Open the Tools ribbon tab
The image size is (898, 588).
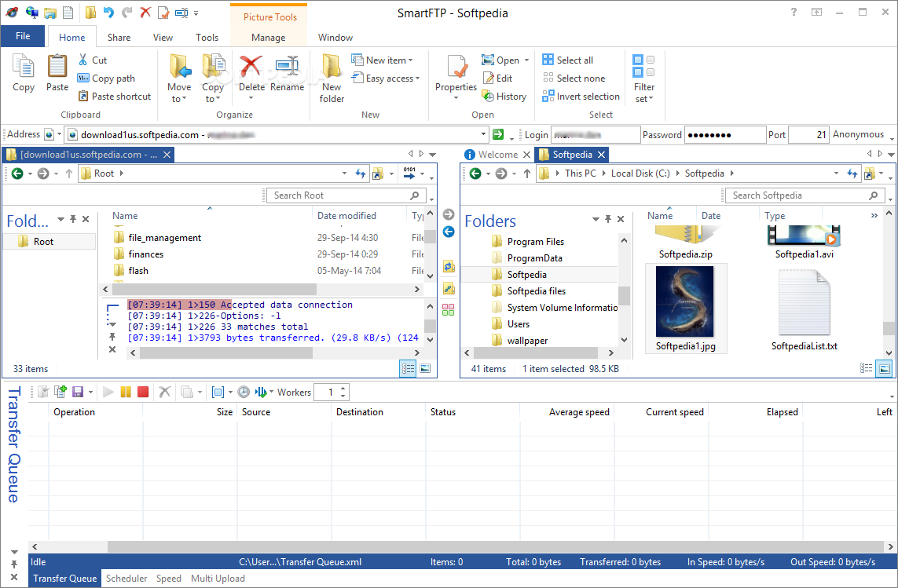[x=207, y=37]
